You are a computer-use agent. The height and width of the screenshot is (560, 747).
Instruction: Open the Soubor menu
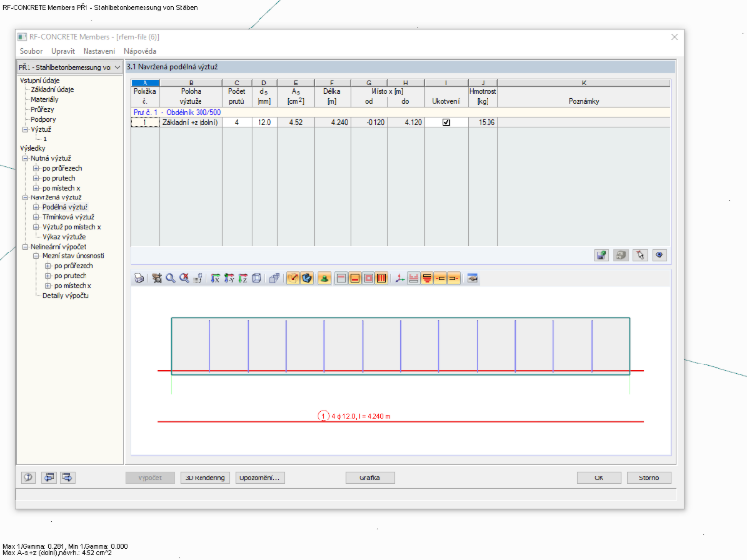[31, 51]
